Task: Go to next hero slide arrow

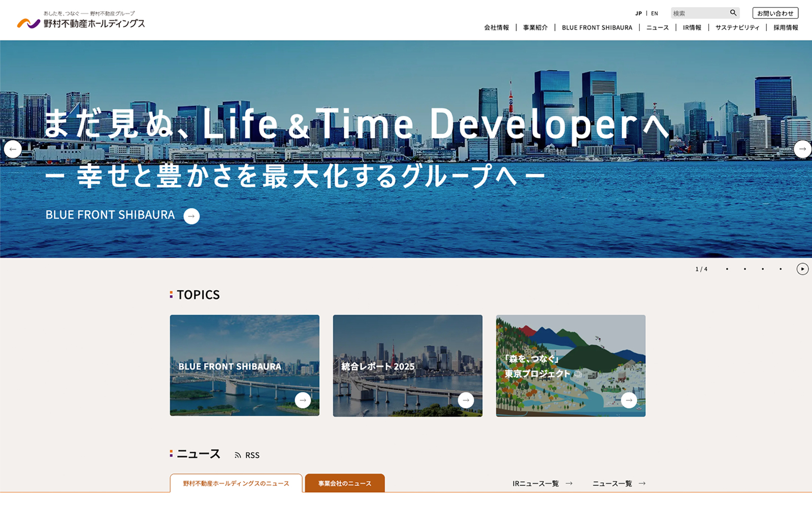Action: pyautogui.click(x=802, y=149)
